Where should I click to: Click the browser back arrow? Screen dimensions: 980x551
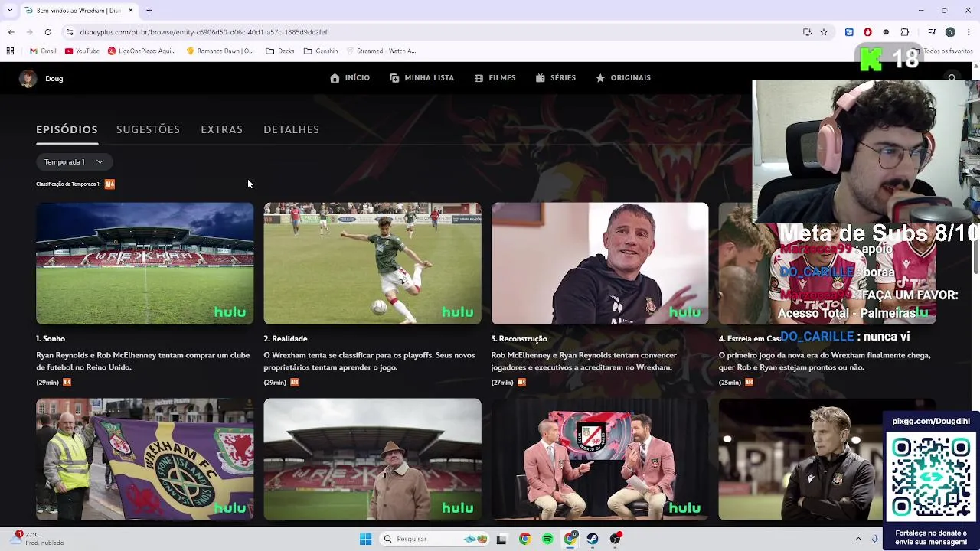[x=11, y=32]
